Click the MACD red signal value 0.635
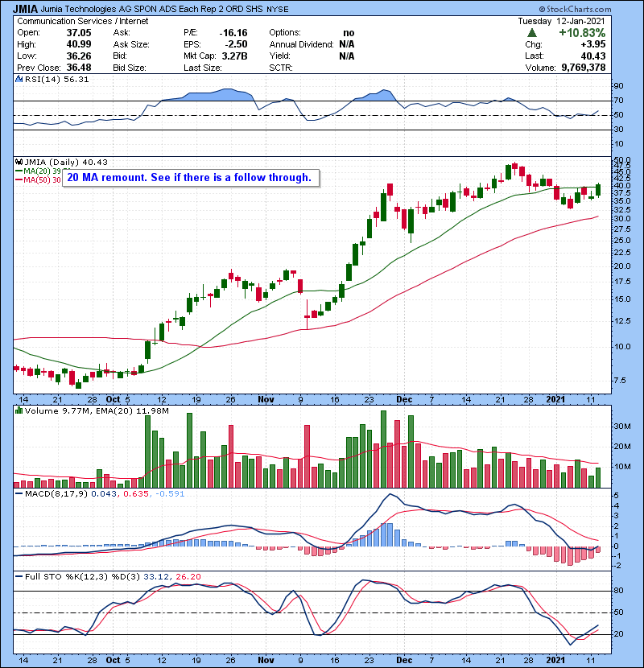This screenshot has height=668, width=644. click(136, 494)
